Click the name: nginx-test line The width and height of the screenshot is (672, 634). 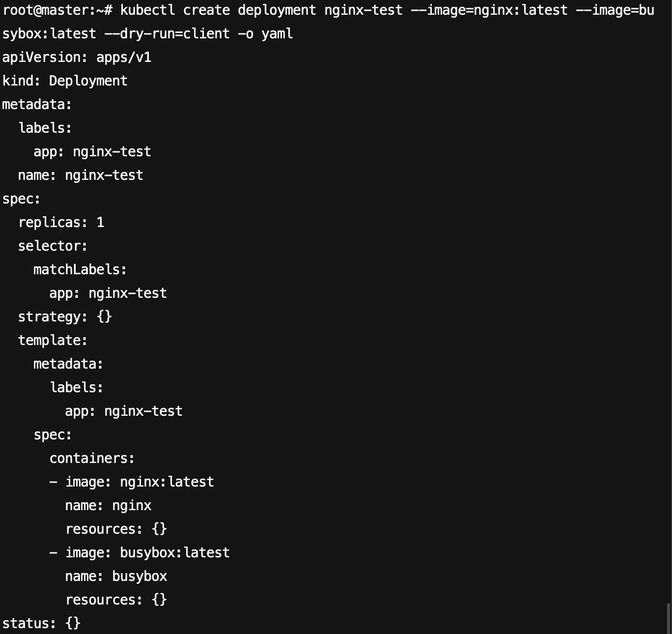(81, 175)
